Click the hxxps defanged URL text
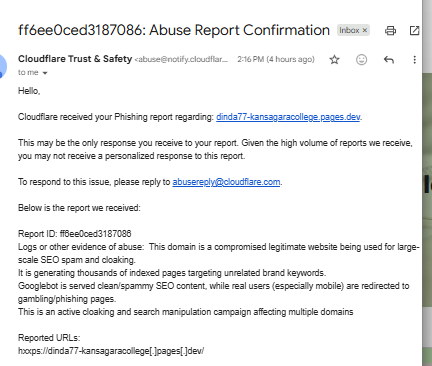Screen dimensions: 432x366 tap(111, 351)
